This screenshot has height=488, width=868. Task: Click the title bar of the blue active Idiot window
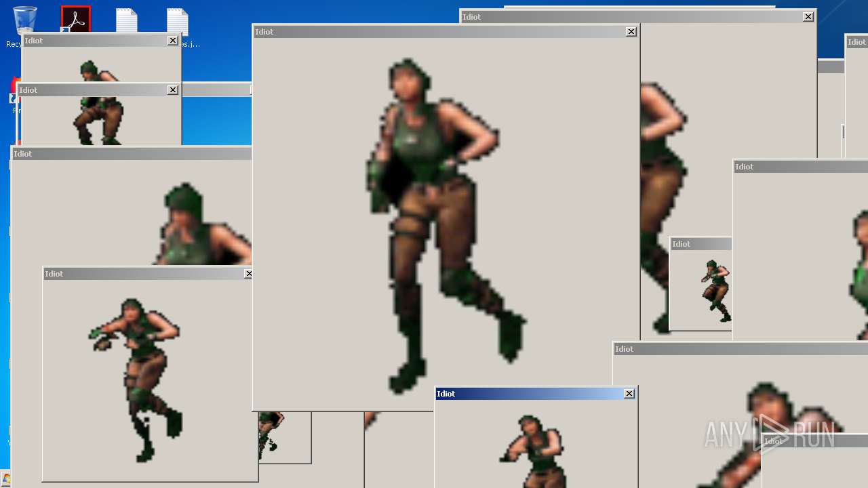[x=536, y=394]
